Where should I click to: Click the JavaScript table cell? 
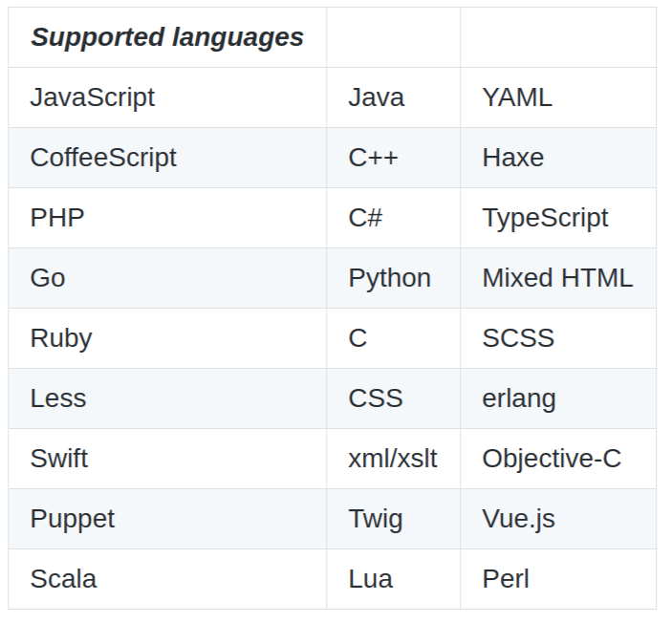[93, 97]
